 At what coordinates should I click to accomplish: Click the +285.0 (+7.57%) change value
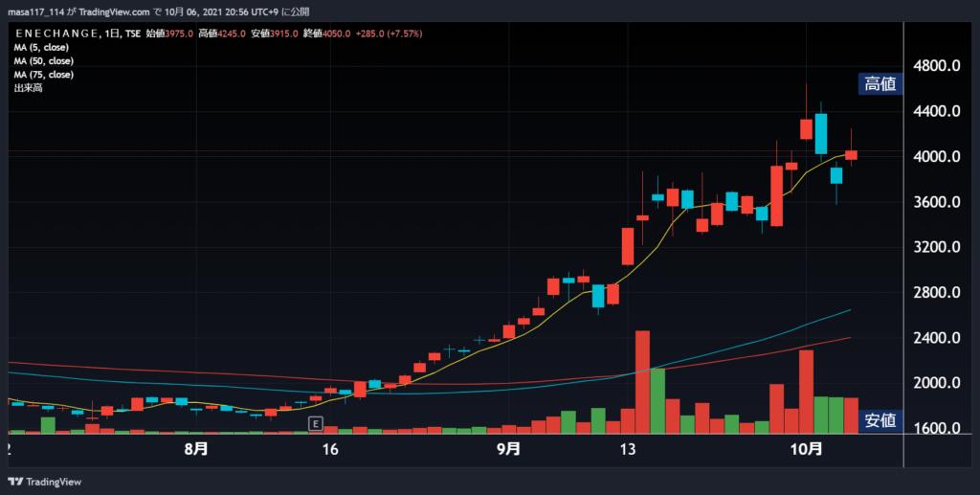(389, 34)
